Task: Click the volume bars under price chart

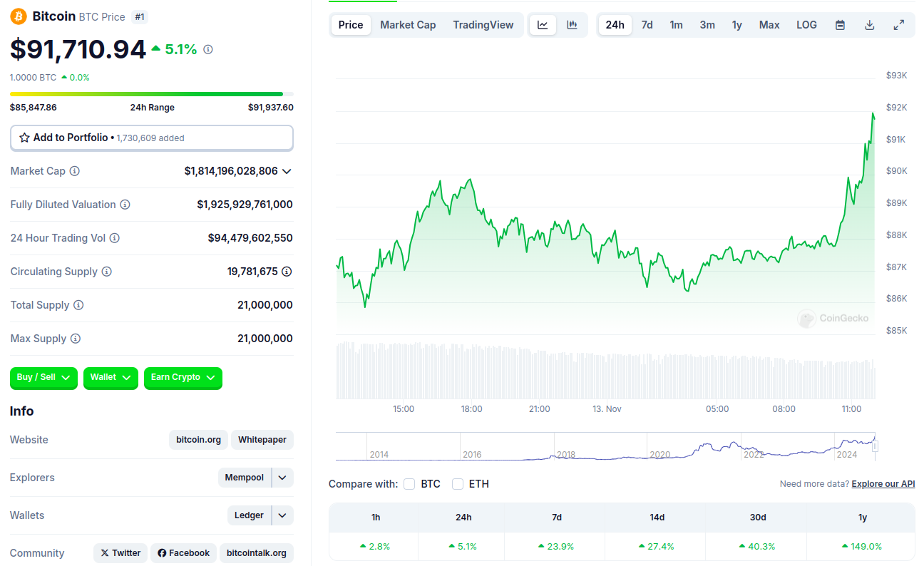Action: tap(605, 370)
